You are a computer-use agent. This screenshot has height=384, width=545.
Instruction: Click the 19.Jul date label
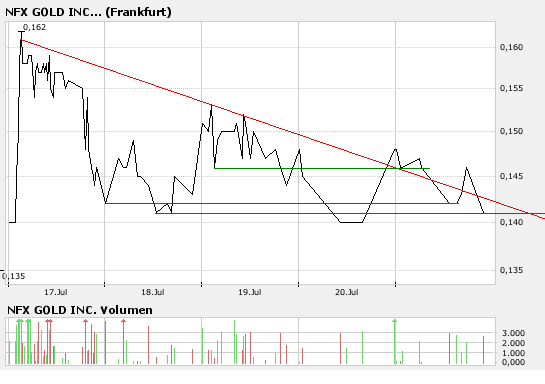tap(250, 292)
